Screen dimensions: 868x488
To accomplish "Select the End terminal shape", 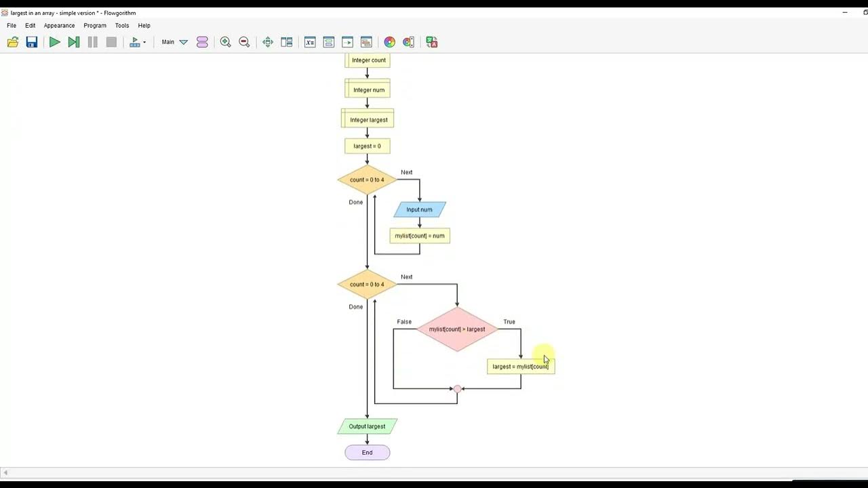I will tap(368, 453).
